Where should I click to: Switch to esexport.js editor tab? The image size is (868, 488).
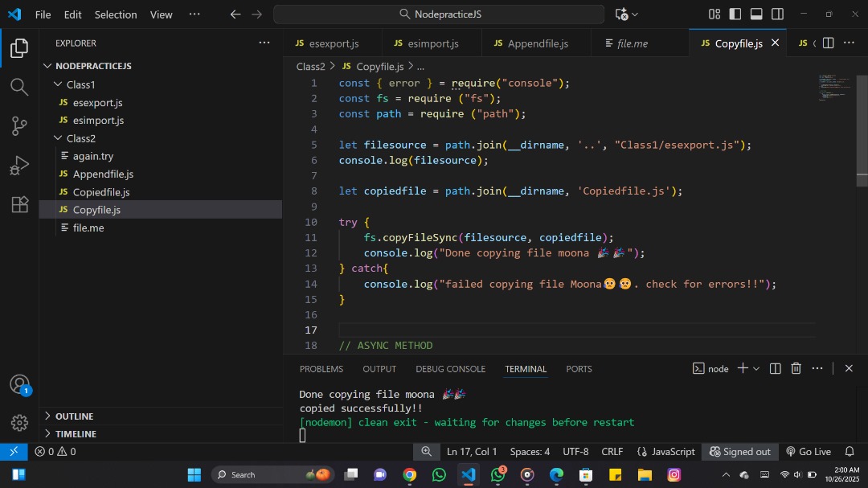pyautogui.click(x=333, y=43)
